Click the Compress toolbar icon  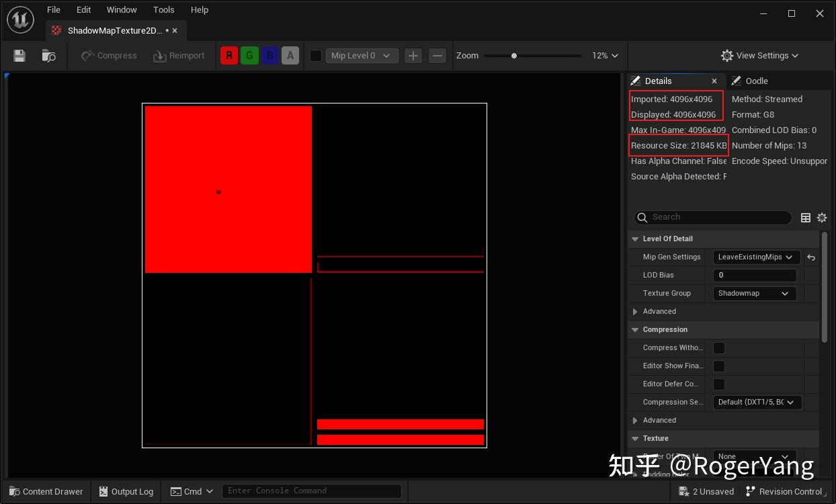[x=108, y=55]
